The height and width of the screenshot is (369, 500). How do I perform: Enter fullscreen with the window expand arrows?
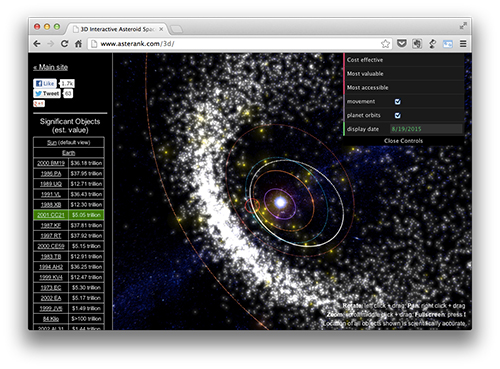[x=463, y=26]
